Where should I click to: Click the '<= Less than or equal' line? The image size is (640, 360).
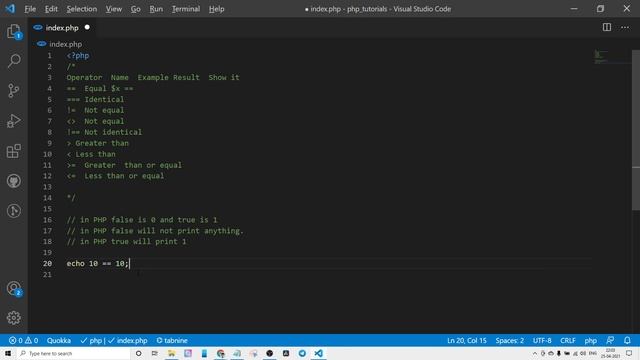[115, 176]
